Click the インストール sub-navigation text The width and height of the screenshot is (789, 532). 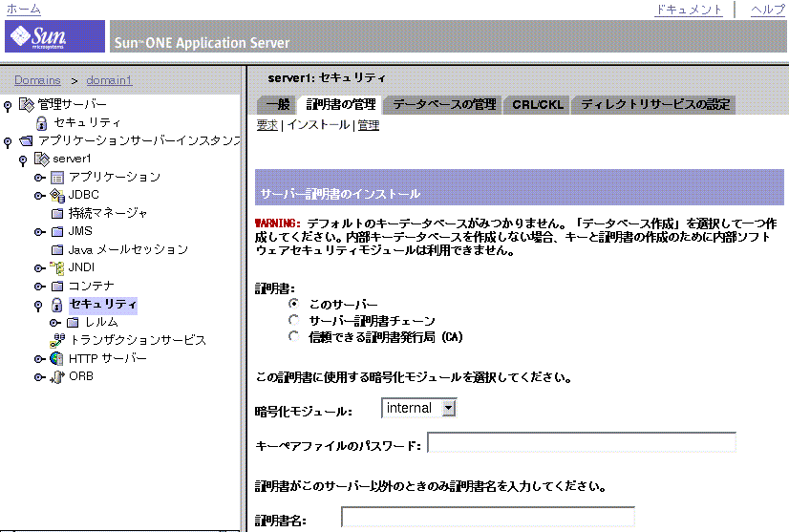[x=318, y=125]
